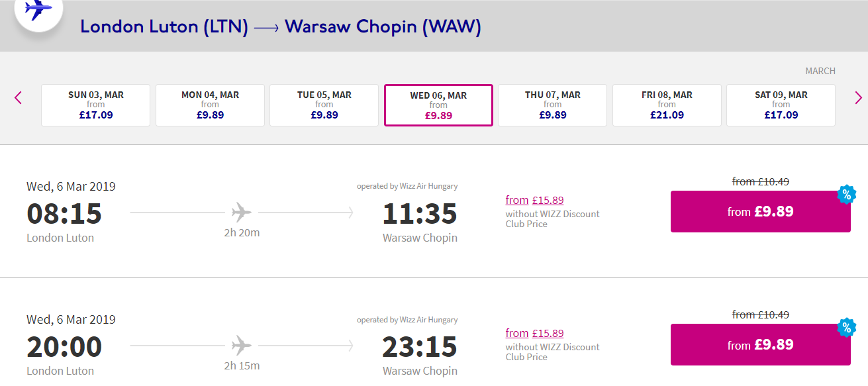Choose SAT 09, MAR date tab
868x386 pixels.
781,105
